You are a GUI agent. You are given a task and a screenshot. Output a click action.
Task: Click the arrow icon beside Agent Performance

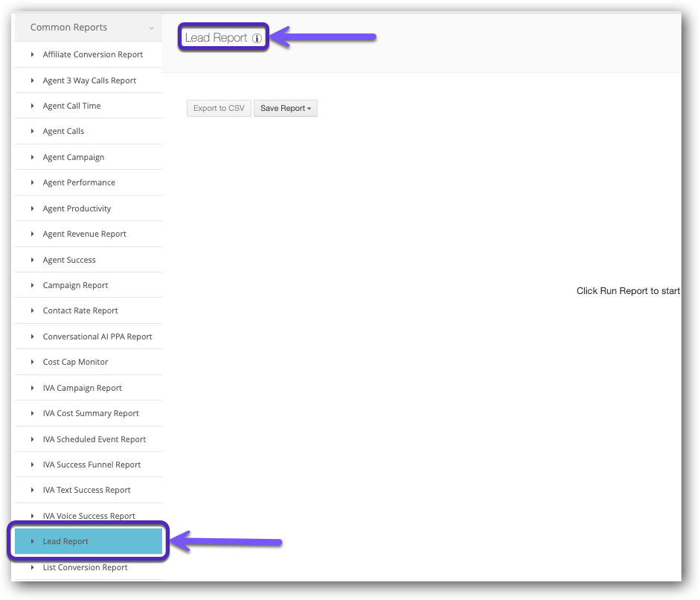pyautogui.click(x=33, y=182)
